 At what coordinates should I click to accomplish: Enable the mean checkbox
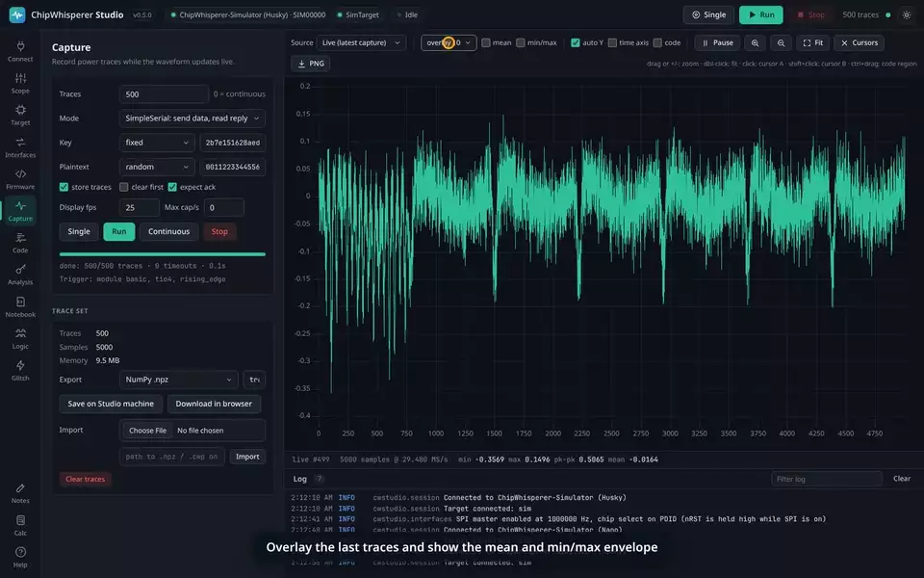(x=485, y=42)
